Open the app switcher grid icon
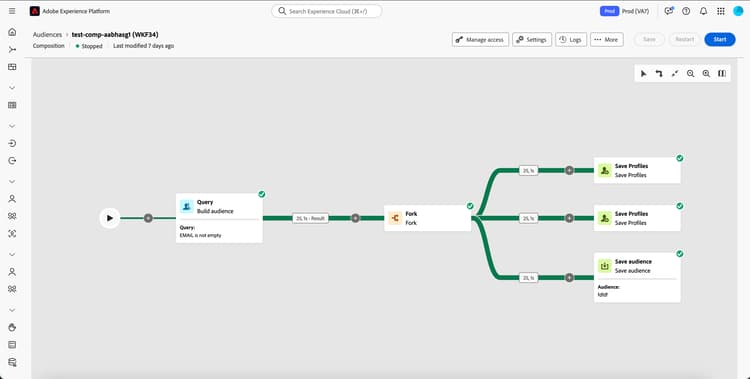Screen dimensions: 750x379 [721, 11]
